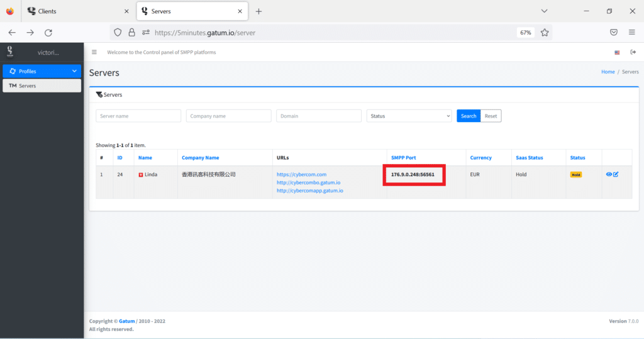Image resolution: width=644 pixels, height=339 pixels.
Task: Click the Hold text in Saas Status column
Action: pos(521,175)
